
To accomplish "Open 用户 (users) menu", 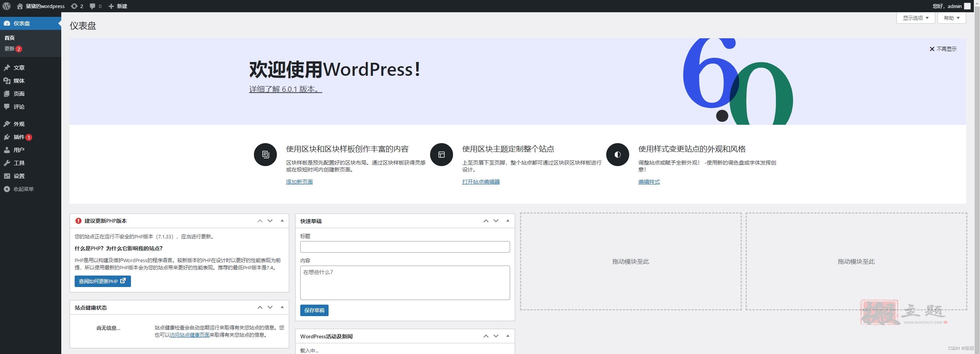I will click(x=31, y=150).
